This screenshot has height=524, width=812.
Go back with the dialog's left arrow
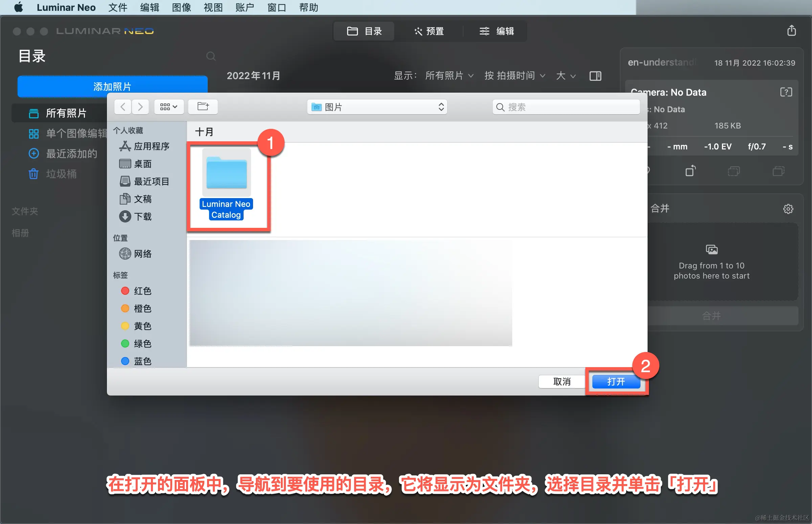coord(123,107)
